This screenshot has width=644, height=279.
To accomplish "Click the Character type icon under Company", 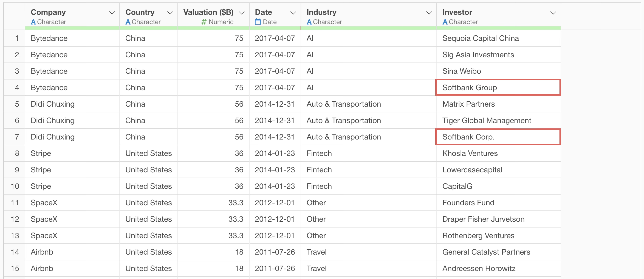I will [33, 22].
